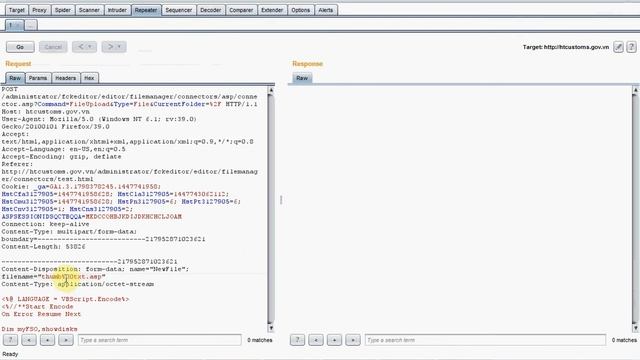640x360 pixels.
Task: Click the Content-Length: 53826 line
Action: coord(43,247)
